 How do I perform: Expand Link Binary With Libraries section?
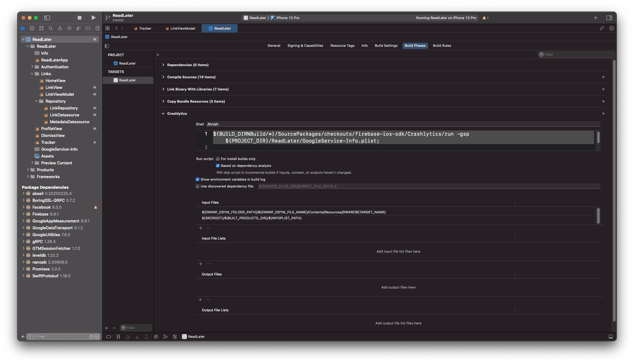(163, 89)
